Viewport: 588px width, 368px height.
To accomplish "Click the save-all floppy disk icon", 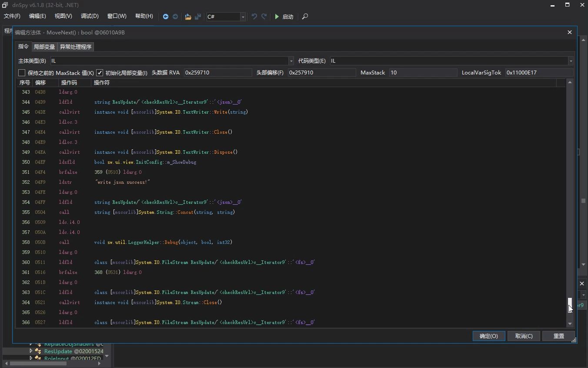I will 198,17.
